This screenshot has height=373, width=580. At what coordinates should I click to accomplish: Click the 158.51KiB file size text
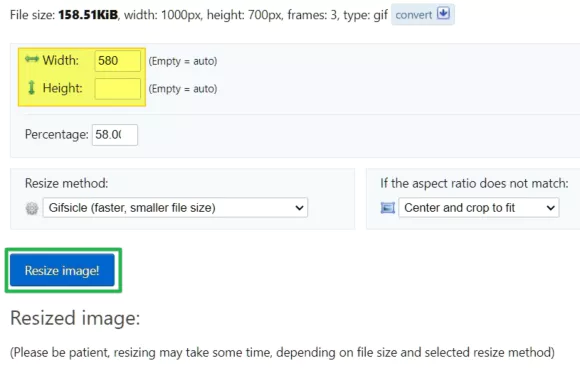(88, 15)
